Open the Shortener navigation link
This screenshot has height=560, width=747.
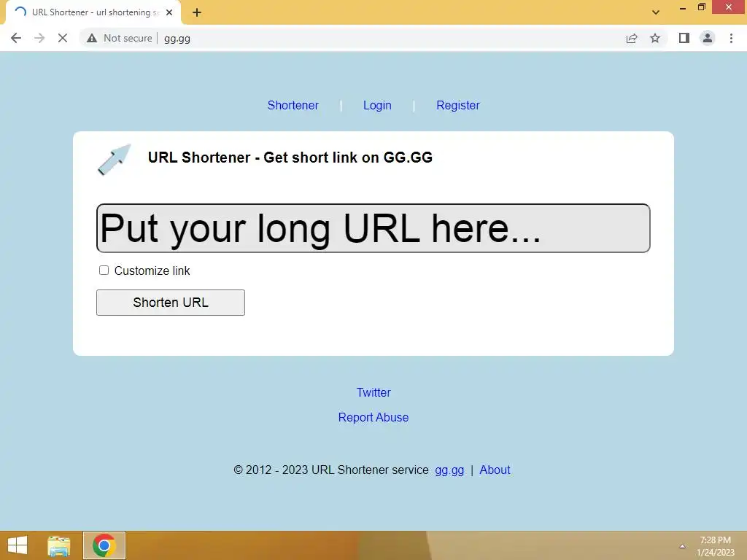(x=293, y=105)
